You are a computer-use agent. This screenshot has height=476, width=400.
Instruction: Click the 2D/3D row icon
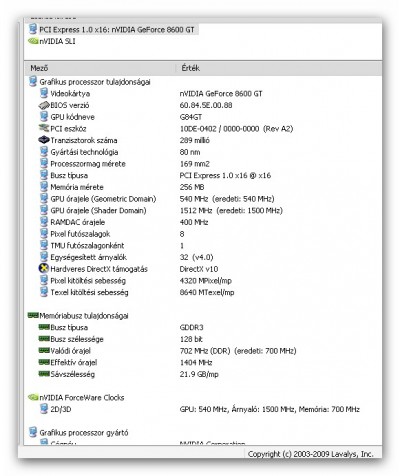44,409
